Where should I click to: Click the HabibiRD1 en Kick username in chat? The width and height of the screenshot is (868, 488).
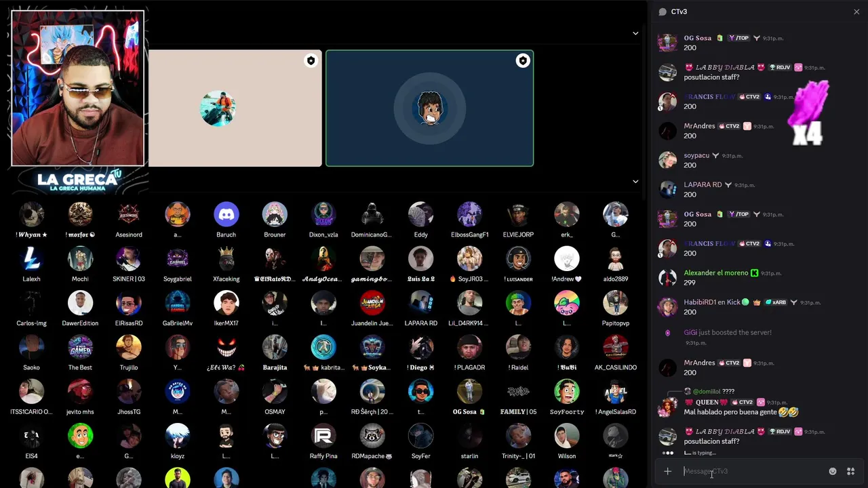tap(711, 302)
